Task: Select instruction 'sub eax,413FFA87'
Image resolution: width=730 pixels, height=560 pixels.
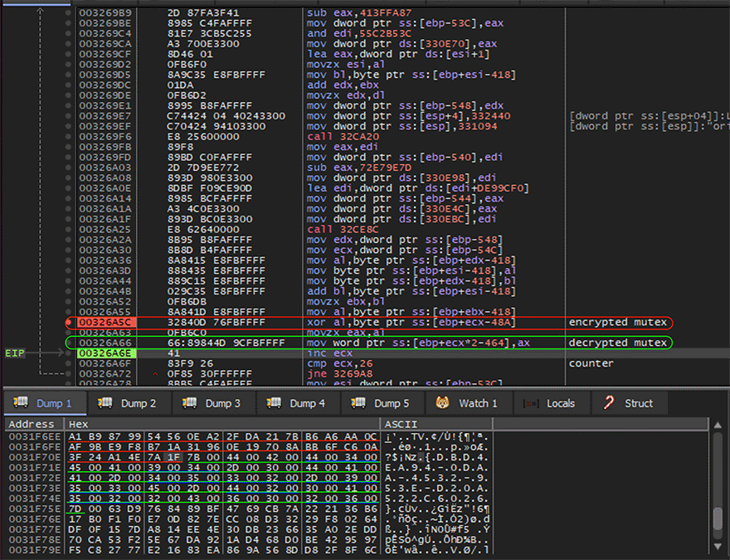Action: [x=359, y=12]
